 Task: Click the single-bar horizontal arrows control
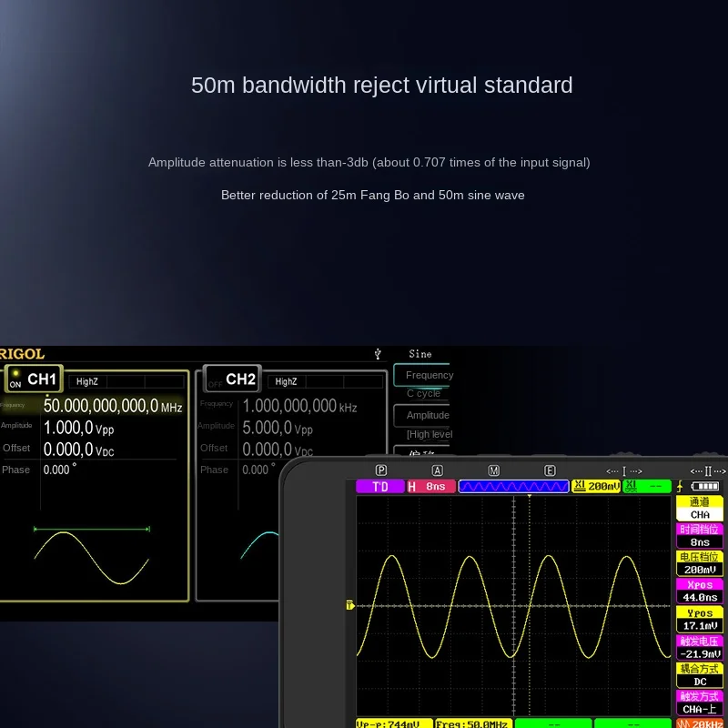(624, 471)
